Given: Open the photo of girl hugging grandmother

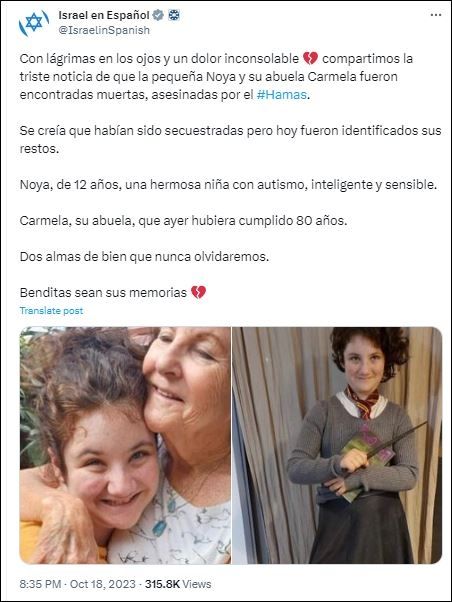Looking at the screenshot, I should (x=125, y=445).
